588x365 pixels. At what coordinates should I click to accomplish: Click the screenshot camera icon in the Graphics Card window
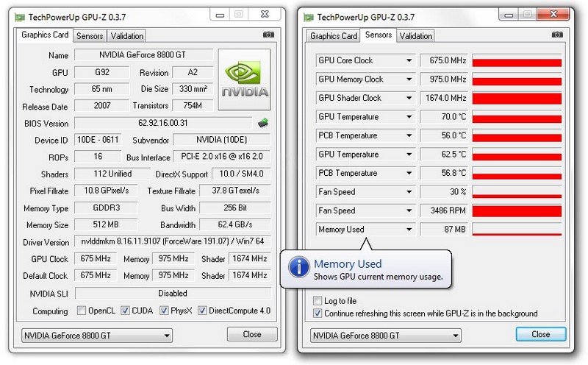pyautogui.click(x=268, y=35)
